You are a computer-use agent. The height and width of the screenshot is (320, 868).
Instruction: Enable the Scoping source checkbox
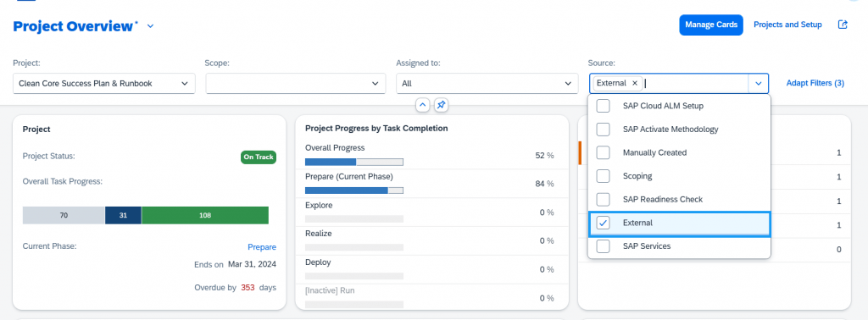point(603,176)
